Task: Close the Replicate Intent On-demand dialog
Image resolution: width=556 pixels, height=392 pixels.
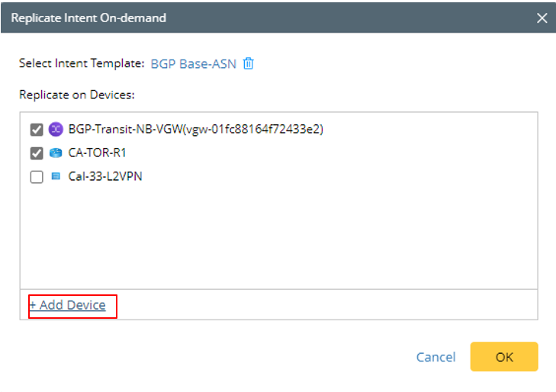Action: [542, 18]
